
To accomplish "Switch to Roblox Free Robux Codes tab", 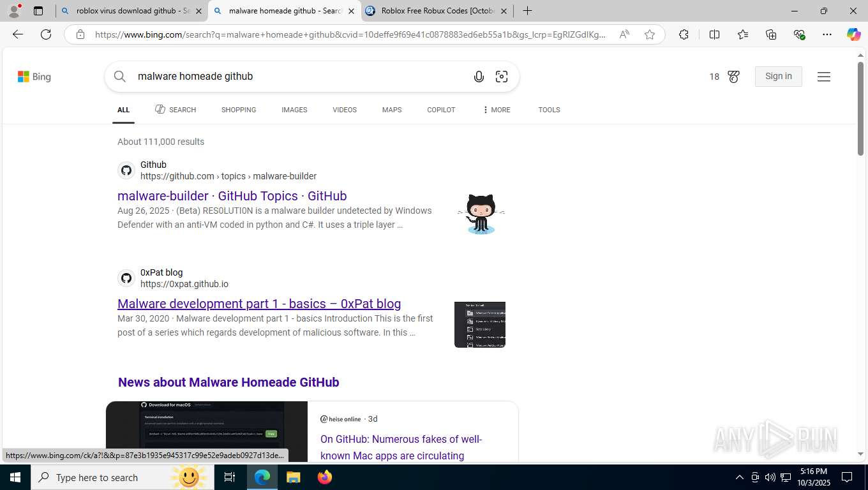I will [x=438, y=11].
